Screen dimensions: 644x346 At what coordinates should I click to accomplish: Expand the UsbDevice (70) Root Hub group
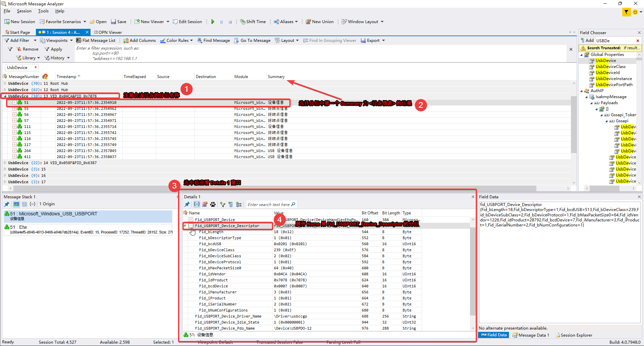tap(5, 83)
